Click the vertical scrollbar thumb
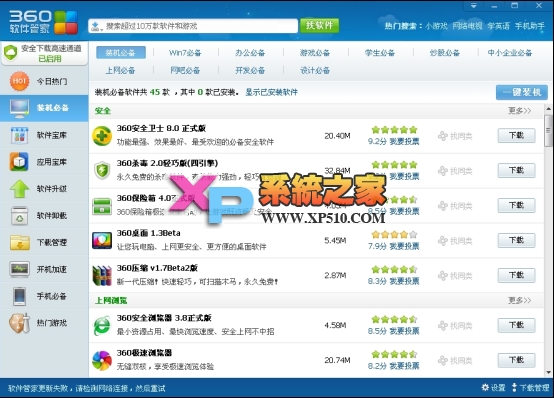The image size is (554, 398). (548, 130)
